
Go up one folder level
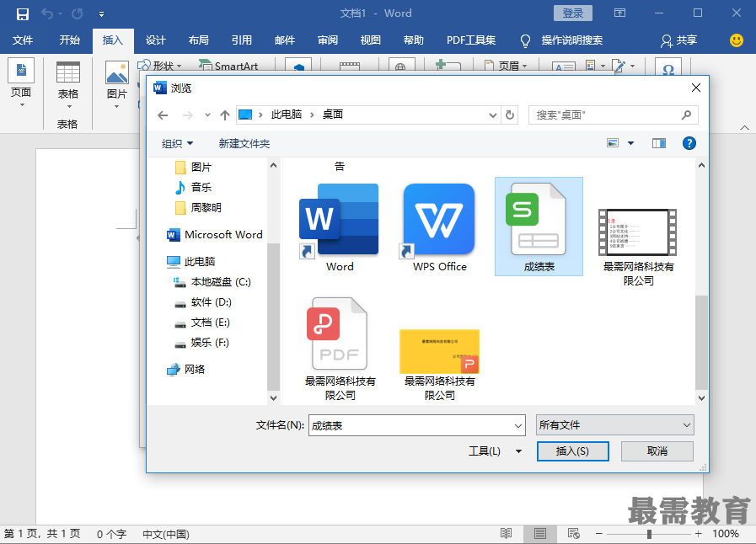225,115
